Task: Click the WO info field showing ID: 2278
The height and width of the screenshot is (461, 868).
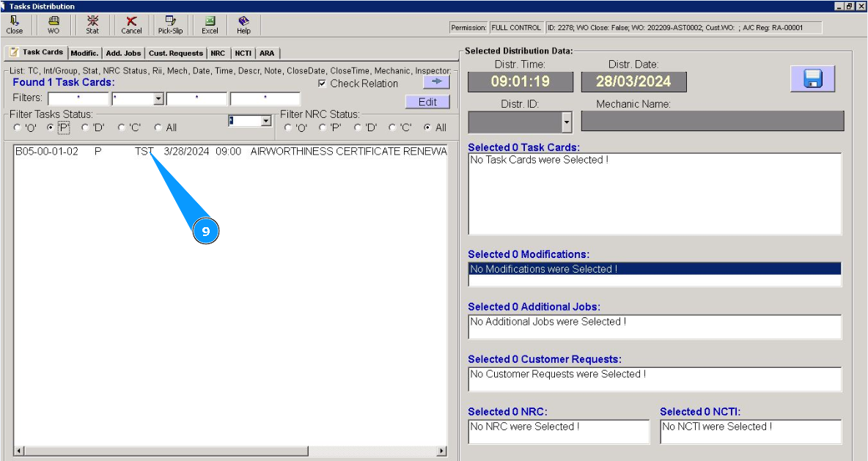Action: [x=684, y=28]
